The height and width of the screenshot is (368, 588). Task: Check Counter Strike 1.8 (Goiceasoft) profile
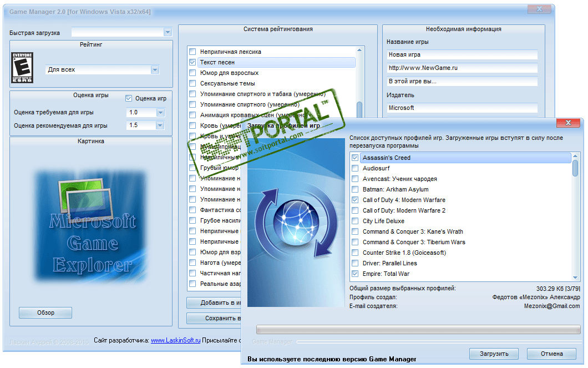click(355, 253)
